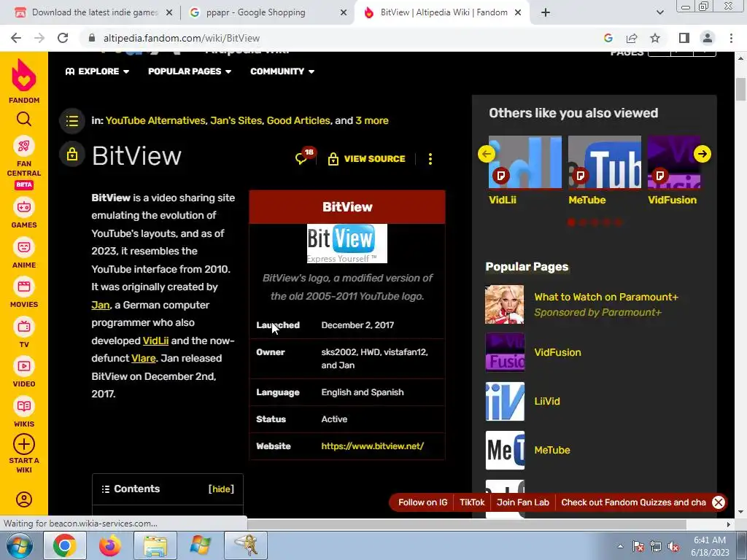Screen dimensions: 747x560
Task: Open What to Watch on Paramount+ link
Action: click(606, 297)
